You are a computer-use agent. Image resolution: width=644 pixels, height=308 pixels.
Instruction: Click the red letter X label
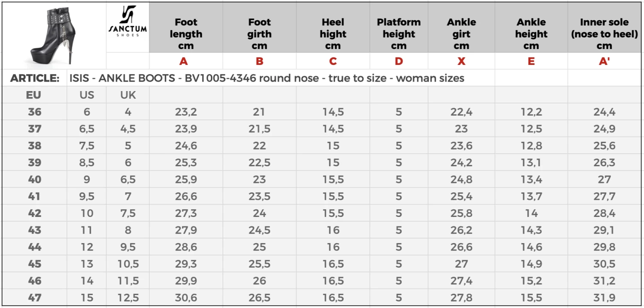pos(462,61)
